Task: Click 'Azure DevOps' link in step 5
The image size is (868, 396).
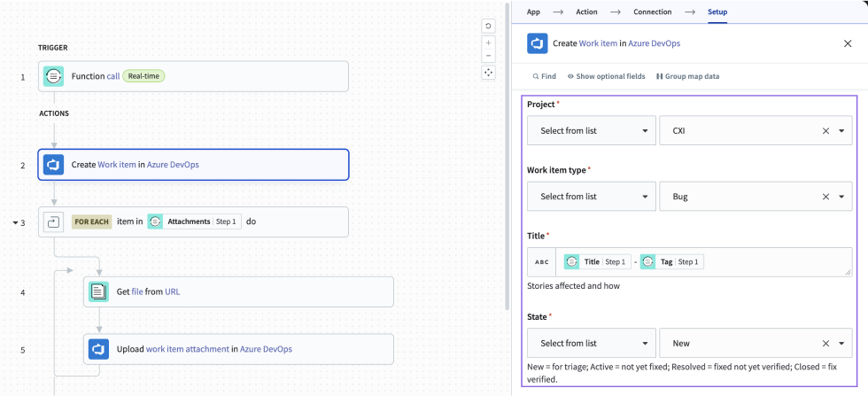Action: click(x=266, y=349)
